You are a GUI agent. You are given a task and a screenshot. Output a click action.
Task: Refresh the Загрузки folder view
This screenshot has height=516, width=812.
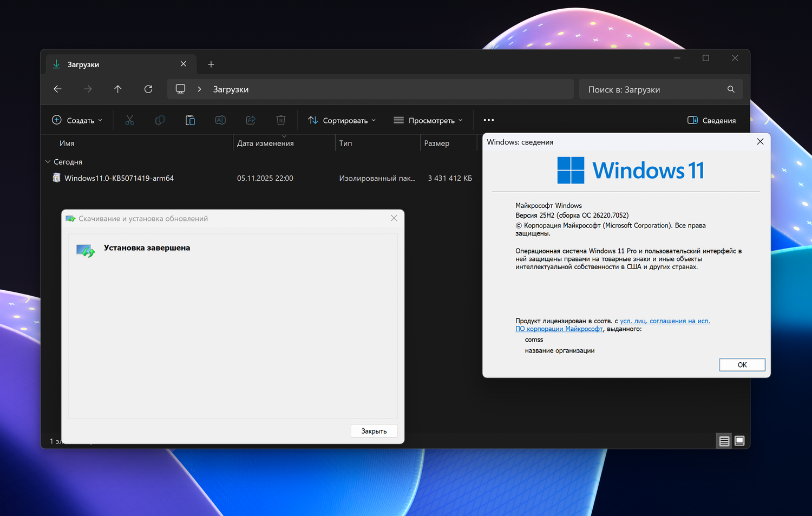tap(148, 89)
